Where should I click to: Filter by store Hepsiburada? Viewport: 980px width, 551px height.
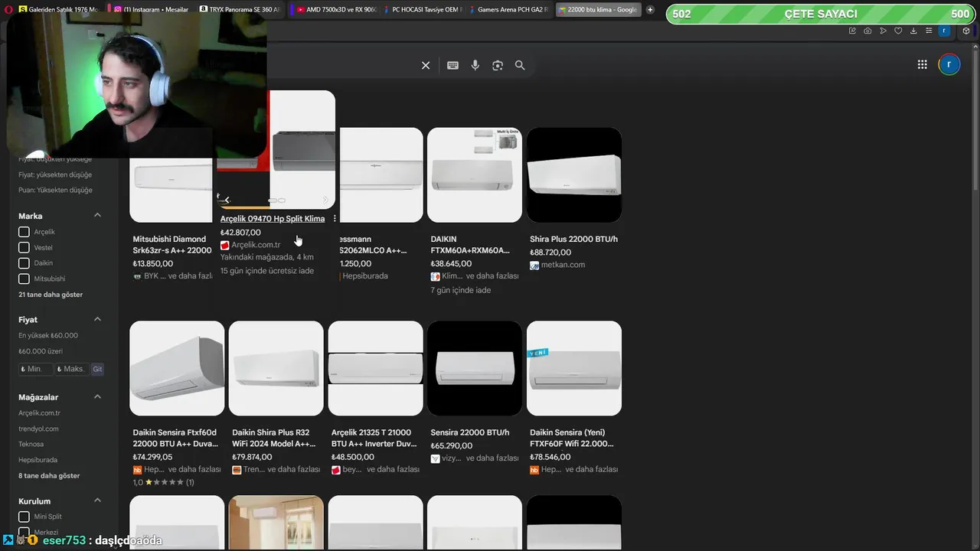click(38, 460)
